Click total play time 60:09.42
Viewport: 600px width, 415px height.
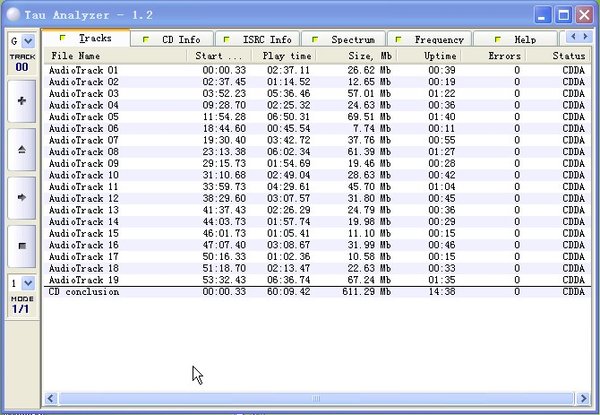[289, 292]
